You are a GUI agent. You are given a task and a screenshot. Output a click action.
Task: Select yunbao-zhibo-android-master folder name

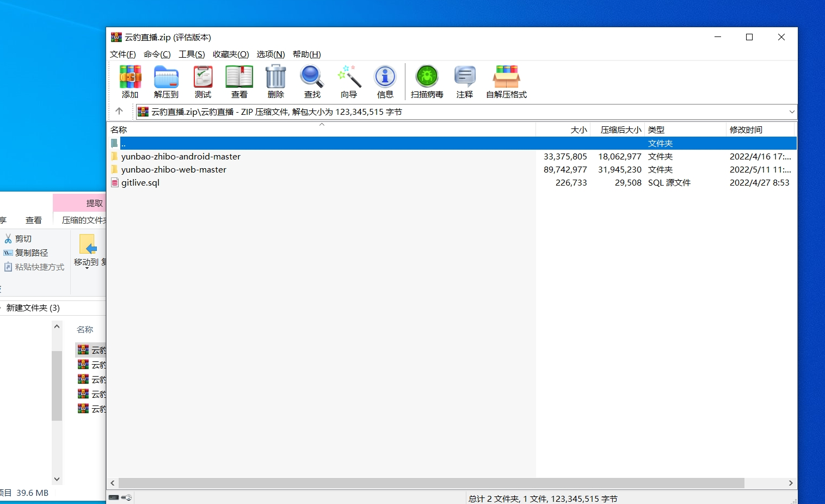(181, 156)
